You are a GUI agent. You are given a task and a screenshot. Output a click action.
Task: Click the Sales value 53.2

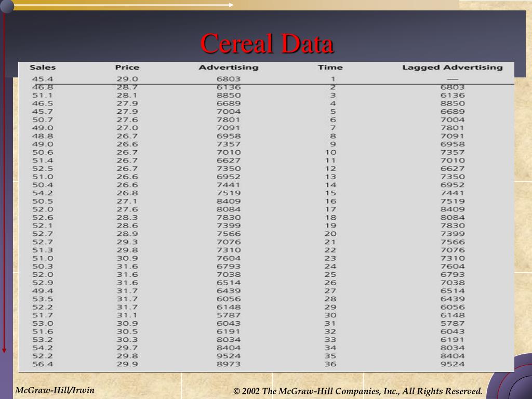(43, 340)
